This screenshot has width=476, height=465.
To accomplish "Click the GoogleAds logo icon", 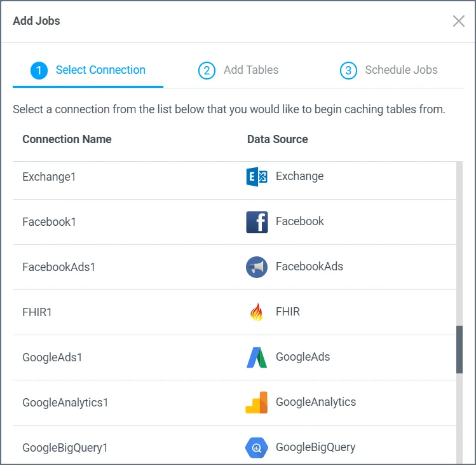I will pyautogui.click(x=257, y=357).
